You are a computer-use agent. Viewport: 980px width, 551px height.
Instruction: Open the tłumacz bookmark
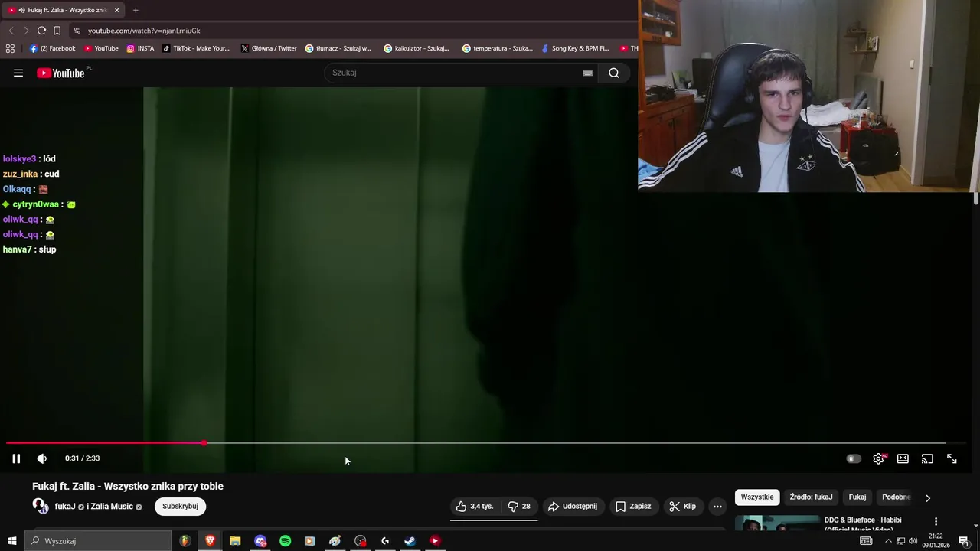click(x=338, y=48)
